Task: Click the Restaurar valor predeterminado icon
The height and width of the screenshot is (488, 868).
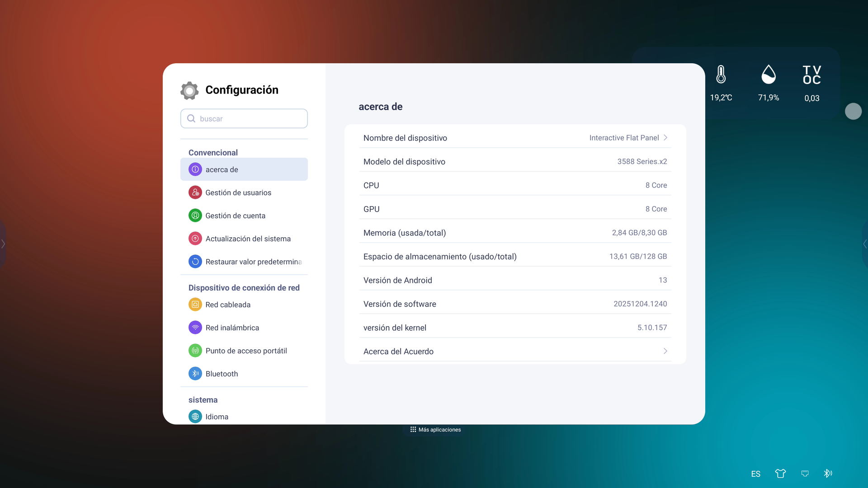Action: [x=195, y=262]
